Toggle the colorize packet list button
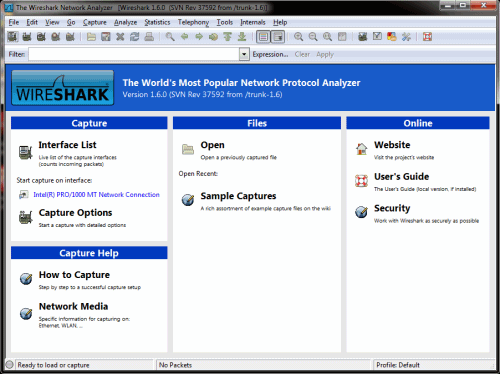This screenshot has width=500, height=374. pos(263,36)
